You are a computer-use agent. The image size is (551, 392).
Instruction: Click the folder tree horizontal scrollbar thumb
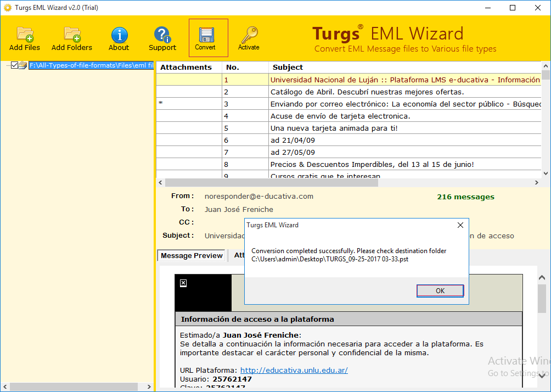(74, 387)
